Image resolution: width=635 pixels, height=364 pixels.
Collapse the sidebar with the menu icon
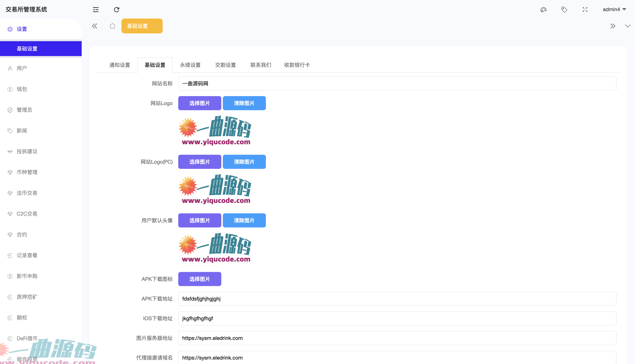(96, 9)
